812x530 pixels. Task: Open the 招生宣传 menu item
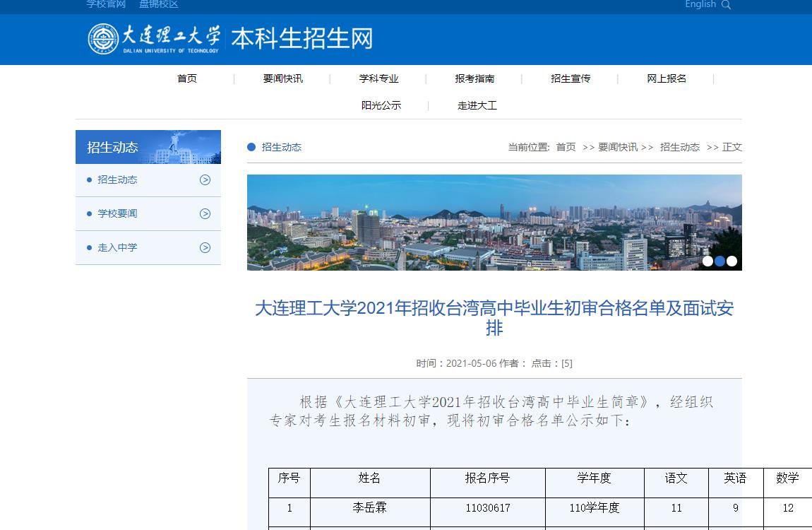pos(571,79)
